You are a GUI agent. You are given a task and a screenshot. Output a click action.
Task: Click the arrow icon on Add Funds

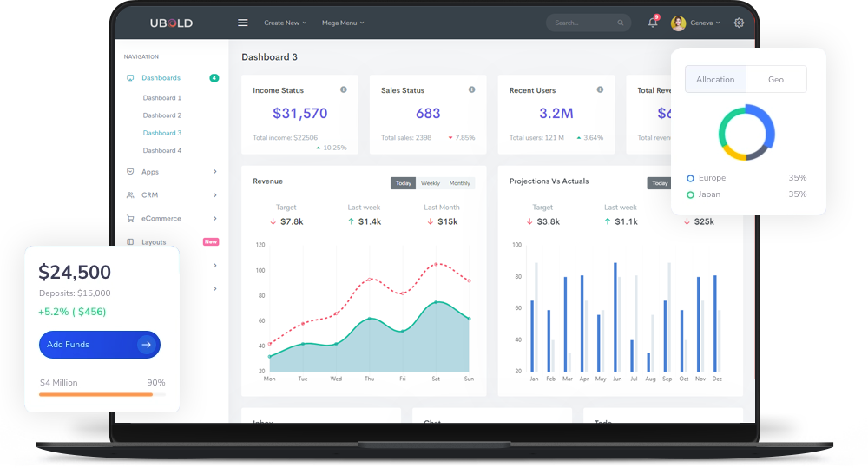[146, 345]
